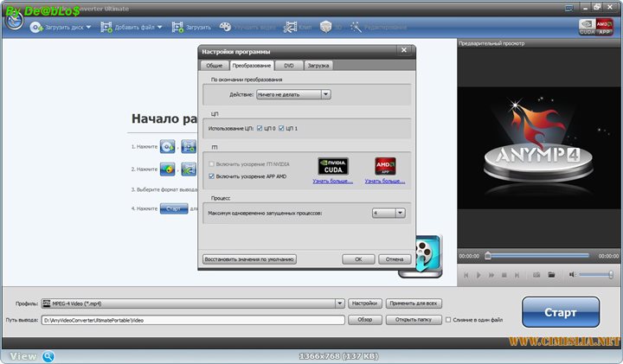
Task: Click the small Старт button in step 4
Action: pyautogui.click(x=174, y=208)
